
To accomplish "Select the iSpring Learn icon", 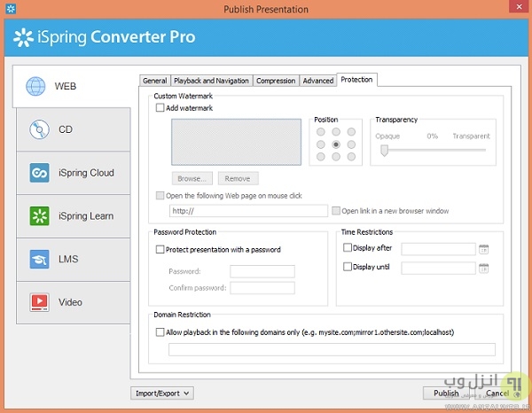I will 39,216.
